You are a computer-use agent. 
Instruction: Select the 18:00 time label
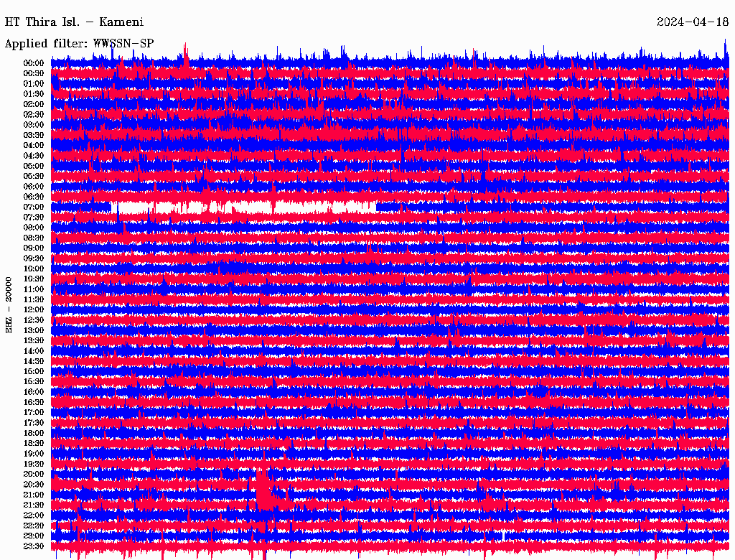[34, 433]
